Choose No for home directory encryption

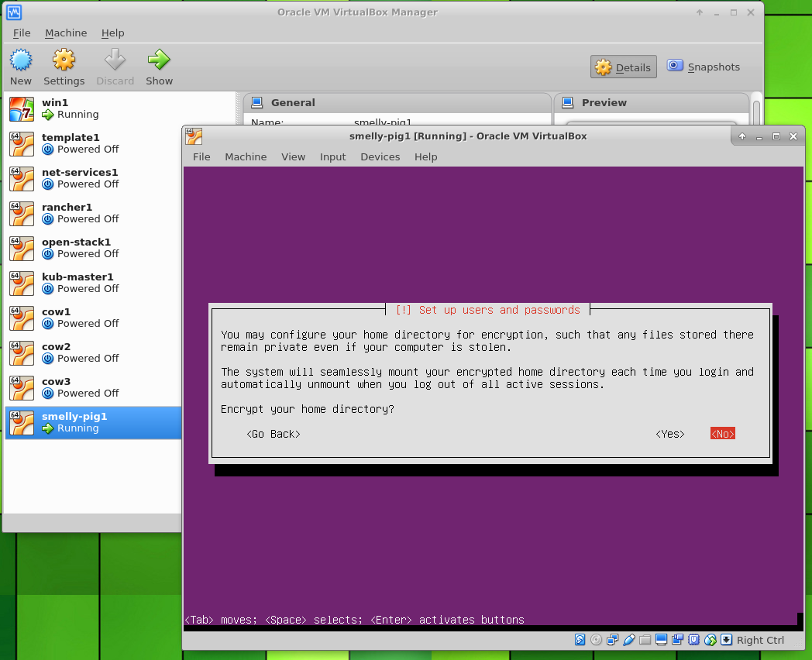tap(722, 434)
